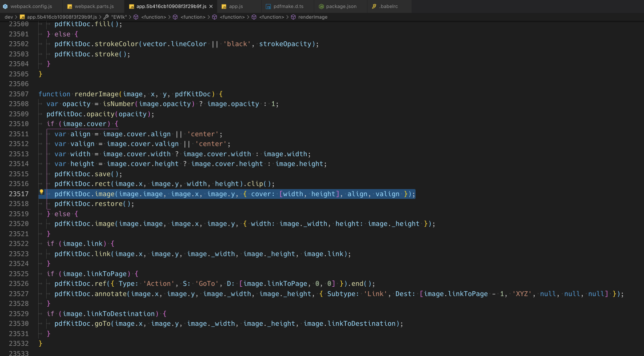
Task: Click the JavaScript icon on the webpack.parts.js tab
Action: pos(70,6)
